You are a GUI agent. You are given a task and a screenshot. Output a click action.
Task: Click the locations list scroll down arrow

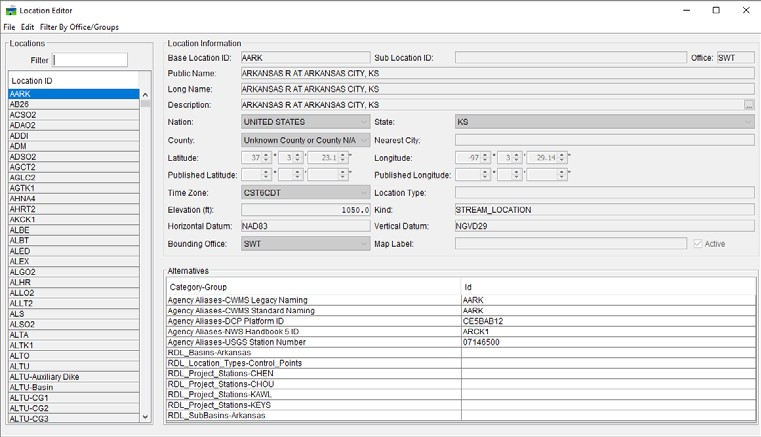click(x=147, y=416)
